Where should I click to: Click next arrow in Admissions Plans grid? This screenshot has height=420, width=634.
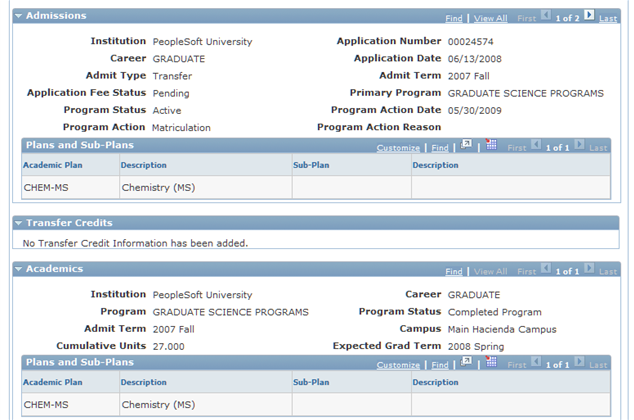[579, 146]
